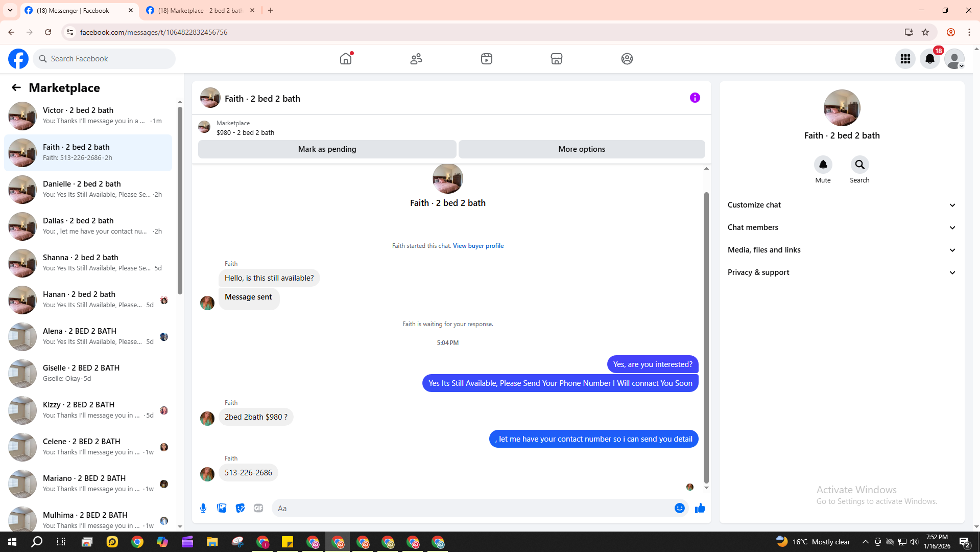This screenshot has width=980, height=552.
Task: Open Windows Start menu
Action: coord(12,542)
